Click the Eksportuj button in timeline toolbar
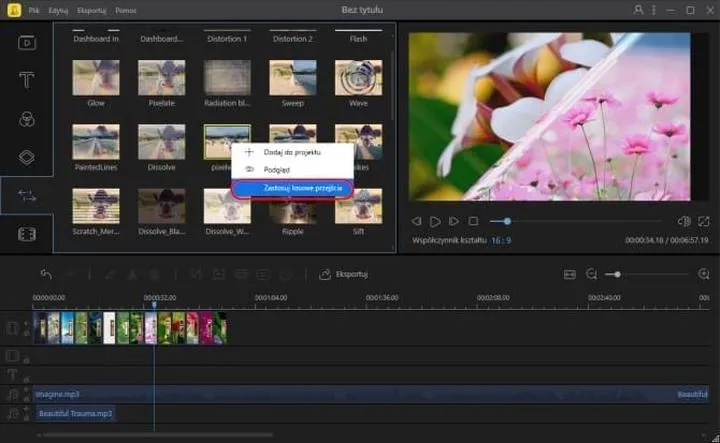The height and width of the screenshot is (443, 720). [344, 274]
